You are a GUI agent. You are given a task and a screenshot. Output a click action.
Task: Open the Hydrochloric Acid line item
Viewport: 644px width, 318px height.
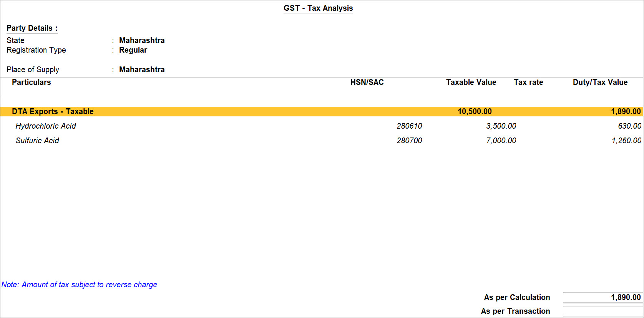pyautogui.click(x=46, y=126)
